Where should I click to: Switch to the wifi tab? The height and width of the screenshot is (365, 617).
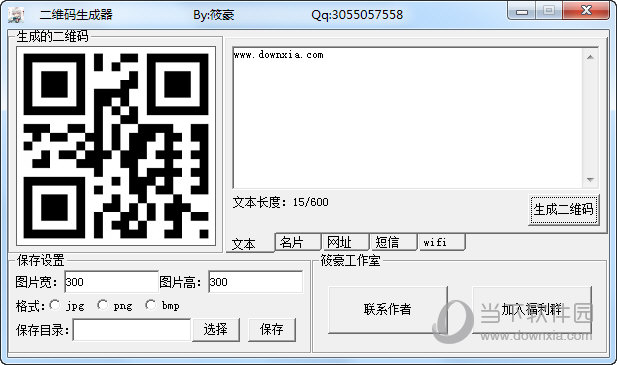click(442, 242)
